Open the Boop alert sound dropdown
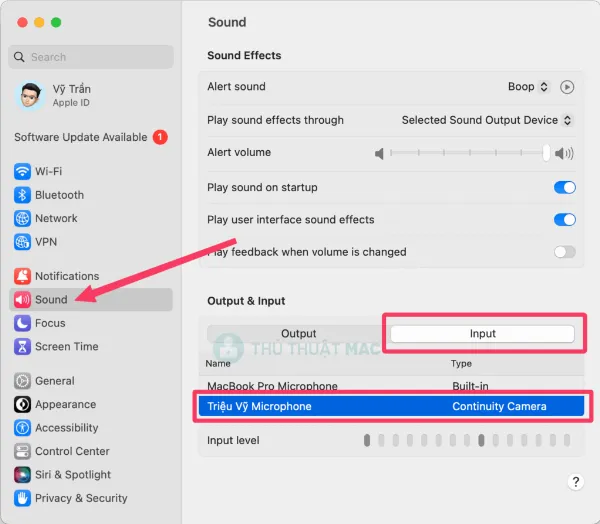600x524 pixels. [528, 87]
